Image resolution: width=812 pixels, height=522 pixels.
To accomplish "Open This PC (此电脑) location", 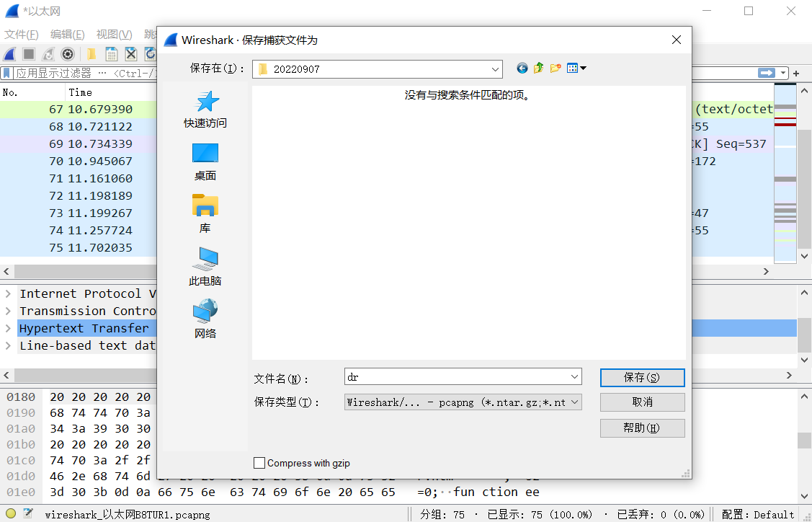I will point(205,267).
